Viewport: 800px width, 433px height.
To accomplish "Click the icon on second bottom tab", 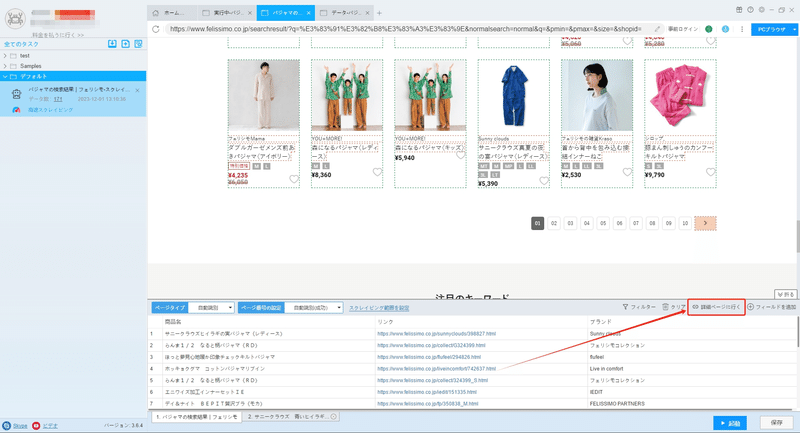I will [334, 417].
